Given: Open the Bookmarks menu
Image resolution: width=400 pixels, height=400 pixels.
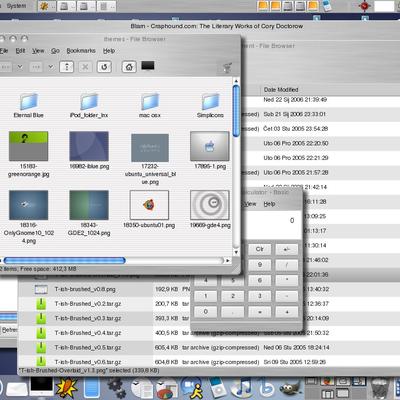Looking at the screenshot, I should tap(81, 51).
